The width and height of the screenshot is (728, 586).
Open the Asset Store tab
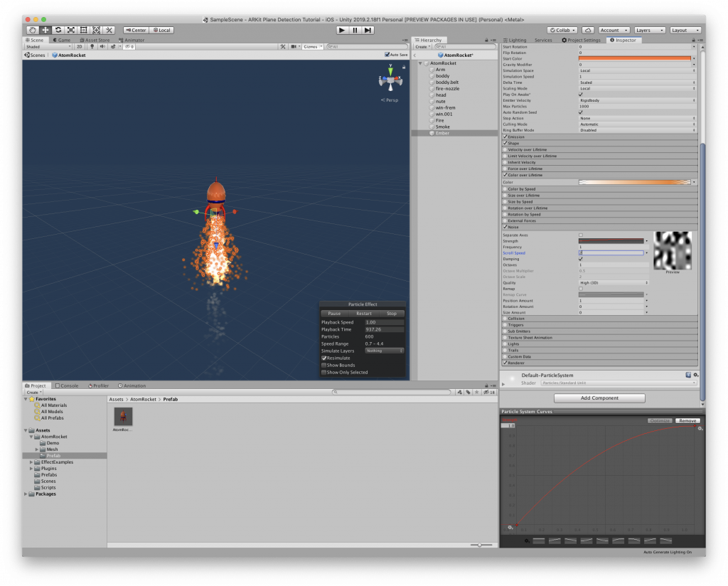point(95,41)
